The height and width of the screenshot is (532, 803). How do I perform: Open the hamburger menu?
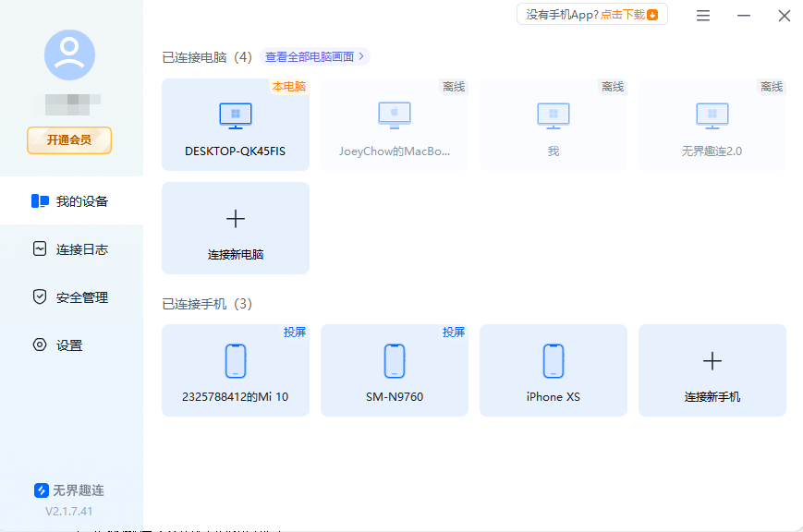(702, 15)
